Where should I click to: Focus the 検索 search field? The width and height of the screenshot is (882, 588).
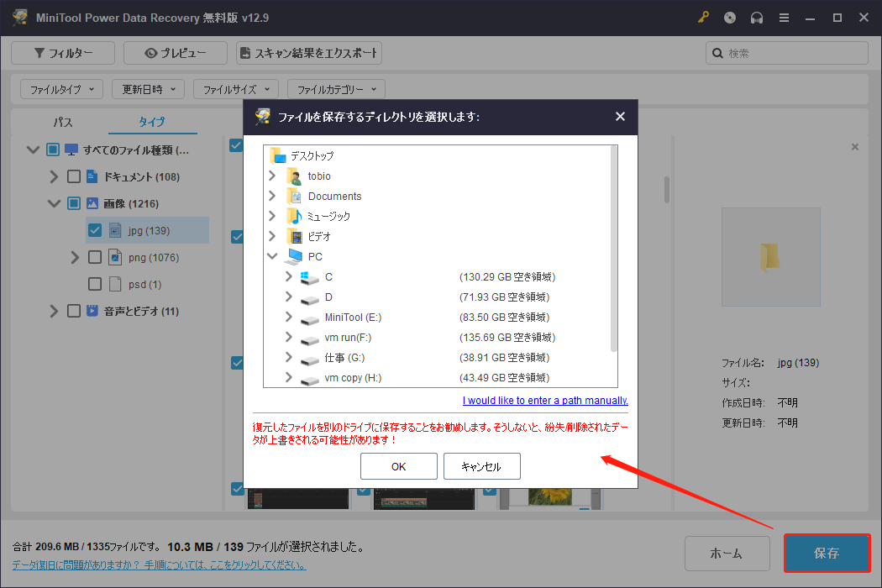[787, 53]
